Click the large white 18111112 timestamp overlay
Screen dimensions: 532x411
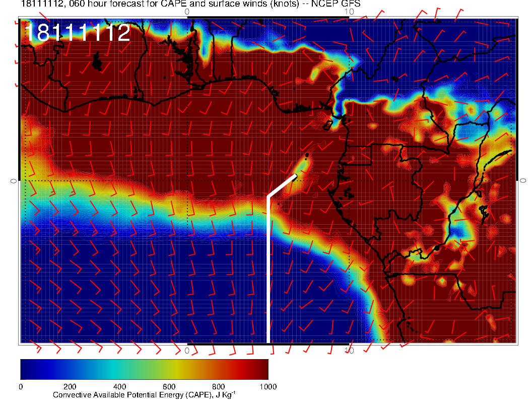[x=77, y=33]
